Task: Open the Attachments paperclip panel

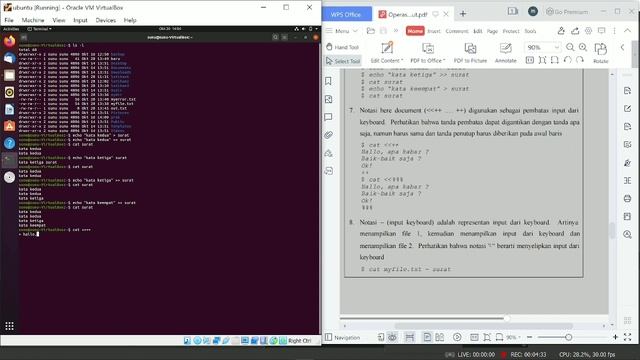Action: 328,135
